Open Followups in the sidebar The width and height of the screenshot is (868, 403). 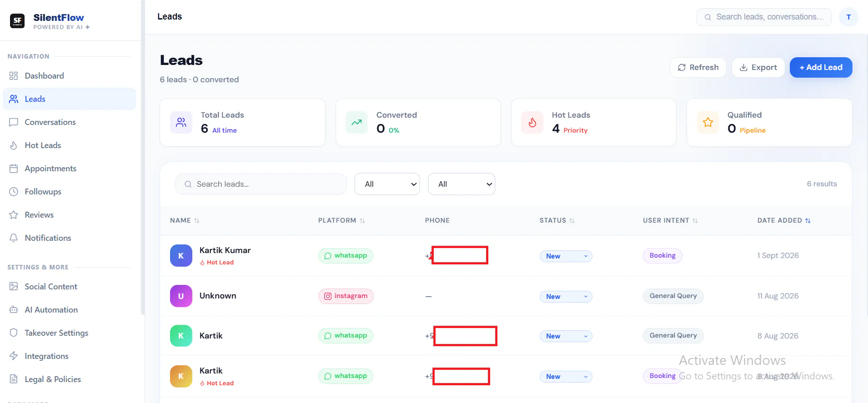pyautogui.click(x=70, y=192)
